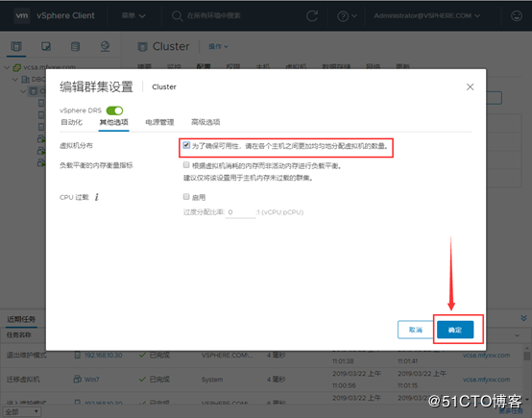Image resolution: width=532 pixels, height=418 pixels.
Task: Open the 全部 filter dropdown
Action: 22,412
